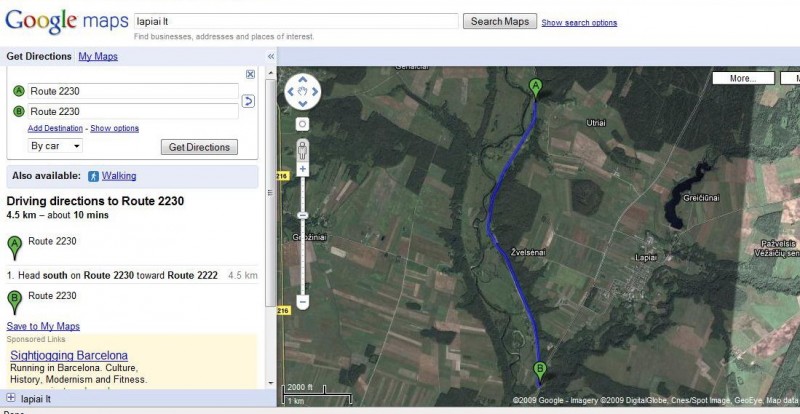
Task: Click the pan up arrow on map control
Action: (301, 82)
